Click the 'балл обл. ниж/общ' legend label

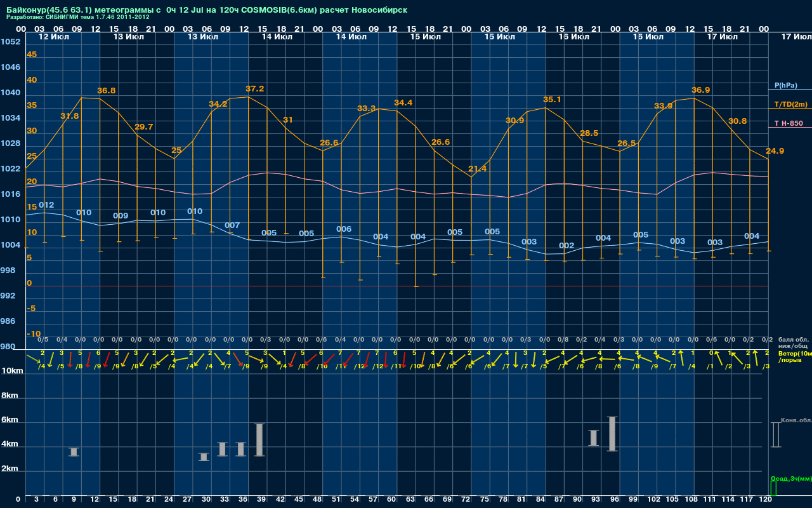[793, 343]
